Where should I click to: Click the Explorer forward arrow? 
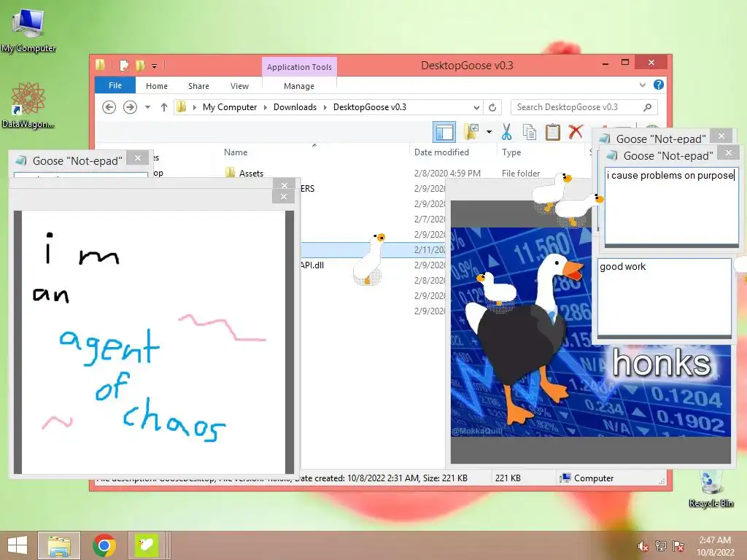[130, 107]
